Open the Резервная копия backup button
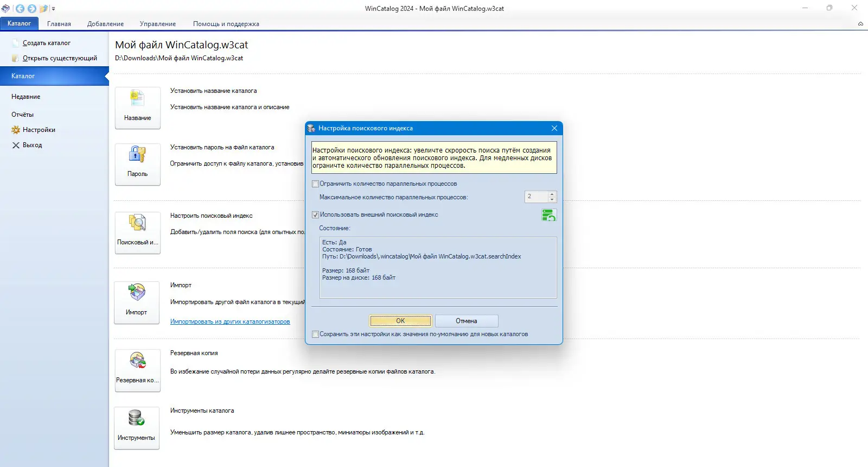This screenshot has height=467, width=868. pyautogui.click(x=137, y=370)
